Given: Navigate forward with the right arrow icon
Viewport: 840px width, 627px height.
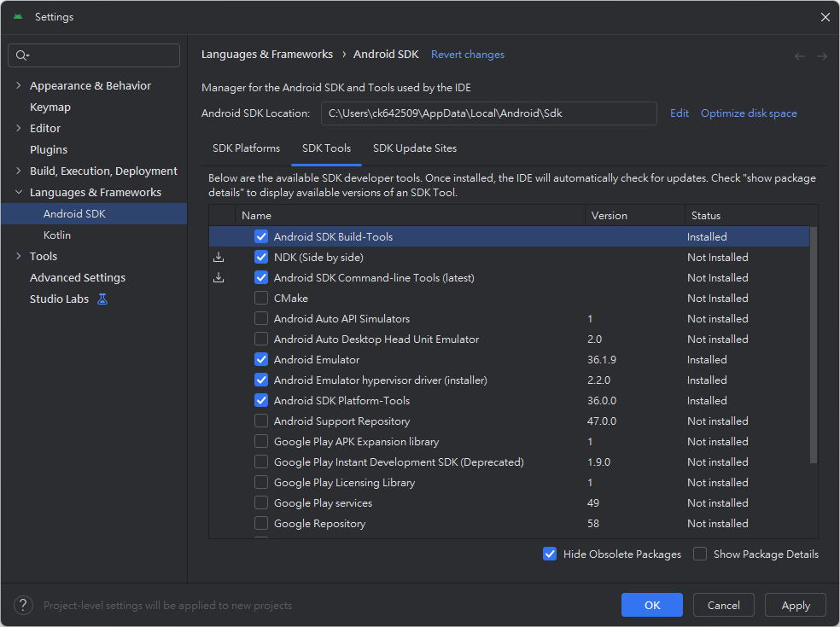Looking at the screenshot, I should pyautogui.click(x=822, y=56).
